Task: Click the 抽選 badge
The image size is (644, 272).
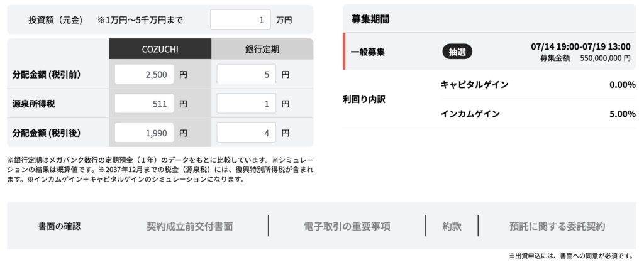Action: tap(457, 52)
